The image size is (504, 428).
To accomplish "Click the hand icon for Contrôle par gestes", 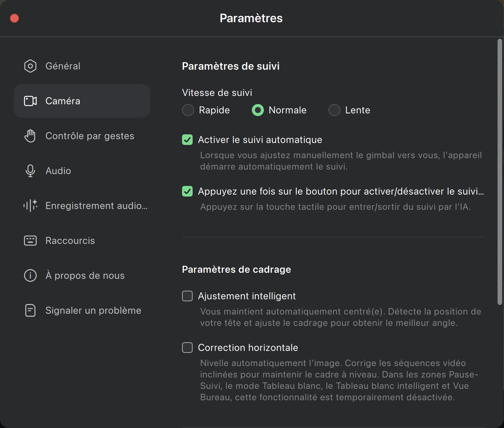I will 30,136.
